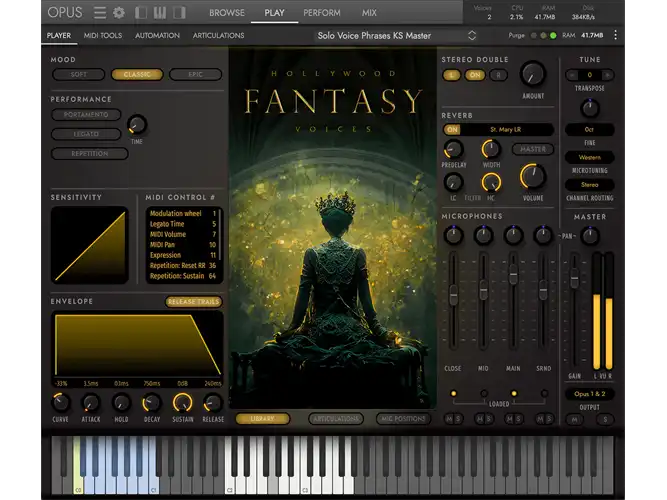Click the Envelope Curve knob

(x=60, y=403)
